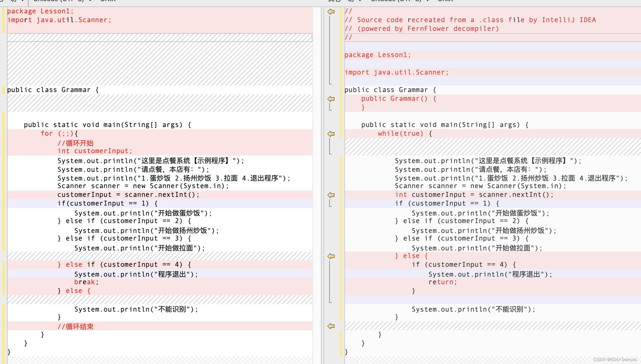
Task: Click '// Source code recreated from a .class file' line
Action: 470,20
